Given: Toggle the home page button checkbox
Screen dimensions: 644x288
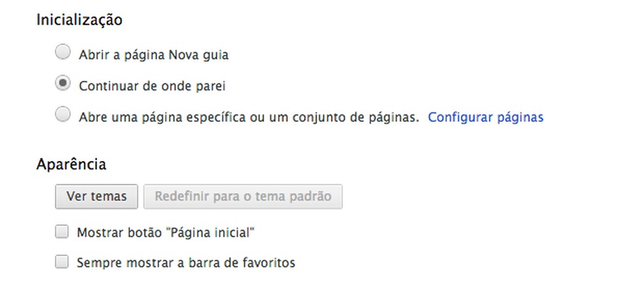Looking at the screenshot, I should (62, 231).
